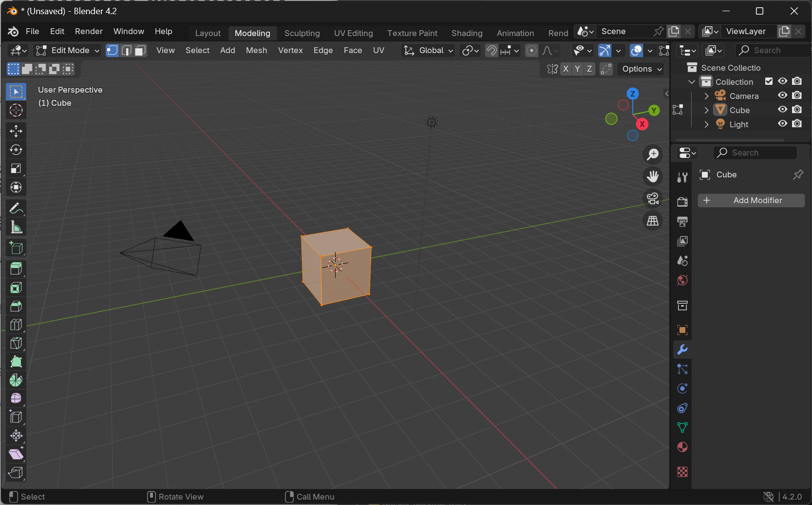Activate the Rotate tool

[16, 150]
